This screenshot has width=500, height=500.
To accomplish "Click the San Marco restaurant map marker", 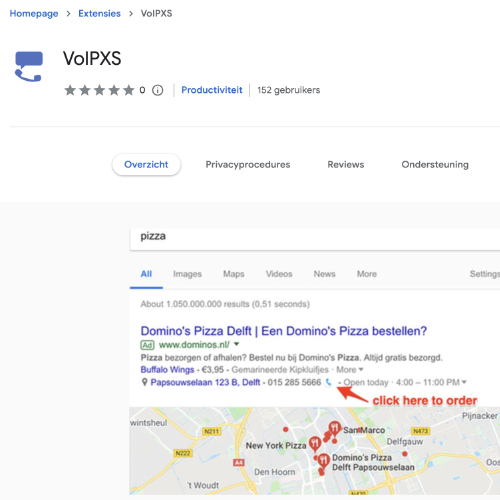I will pos(334,428).
